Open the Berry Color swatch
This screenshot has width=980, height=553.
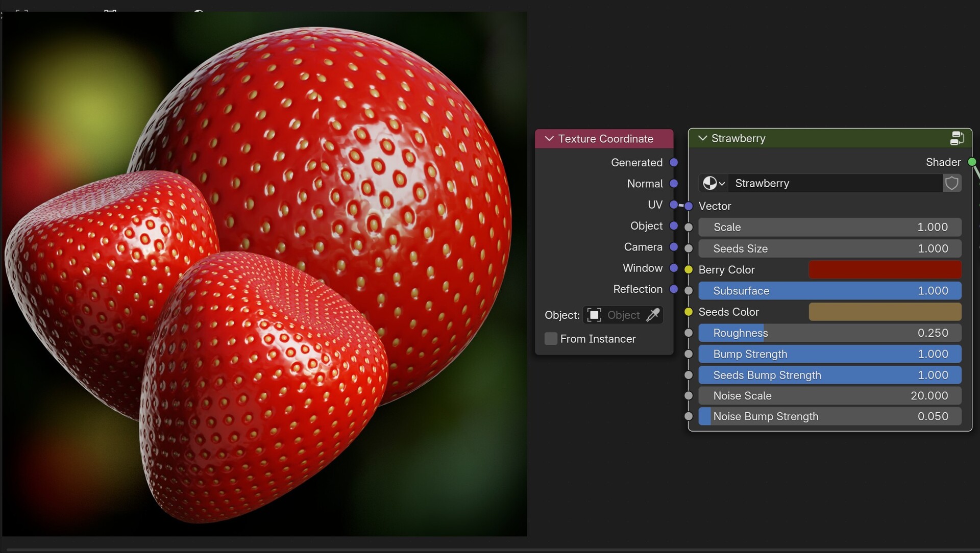(x=885, y=269)
